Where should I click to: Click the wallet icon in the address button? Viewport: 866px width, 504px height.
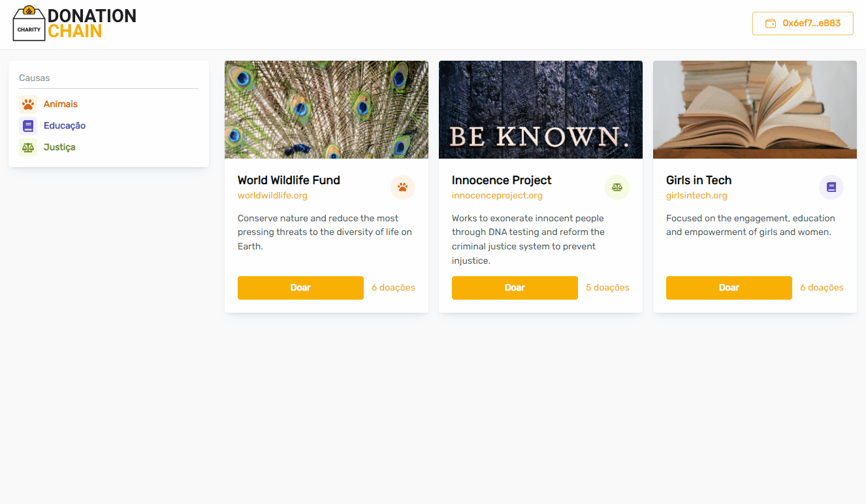[771, 24]
